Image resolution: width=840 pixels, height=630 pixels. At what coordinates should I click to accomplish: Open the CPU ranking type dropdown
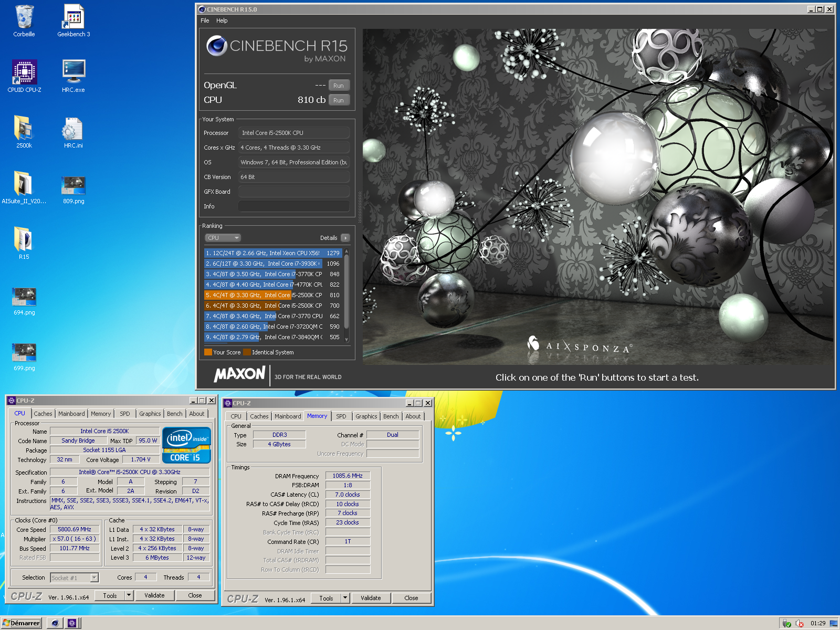click(x=223, y=238)
